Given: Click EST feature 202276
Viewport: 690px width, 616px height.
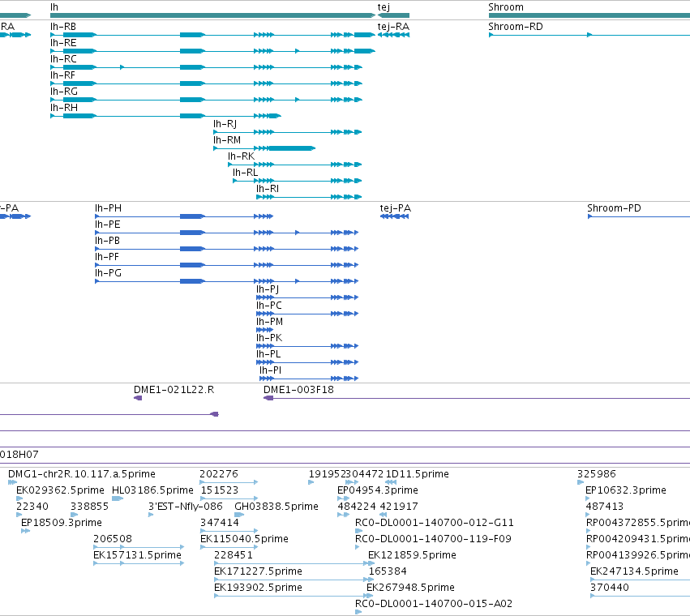Looking at the screenshot, I should 219,474.
